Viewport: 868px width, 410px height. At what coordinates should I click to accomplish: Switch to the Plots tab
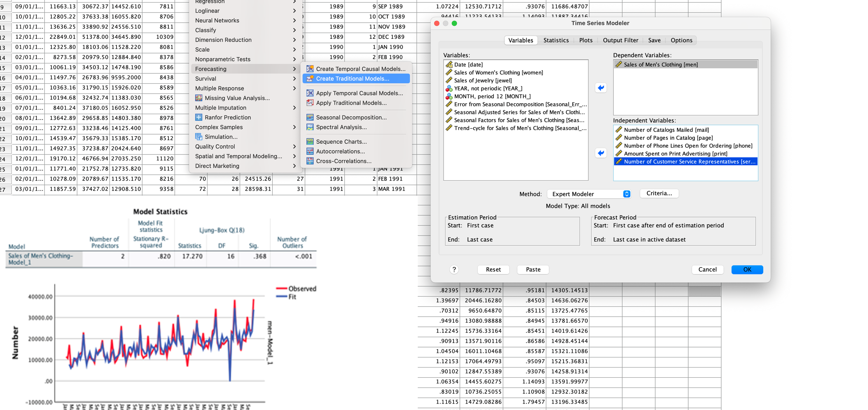point(586,40)
